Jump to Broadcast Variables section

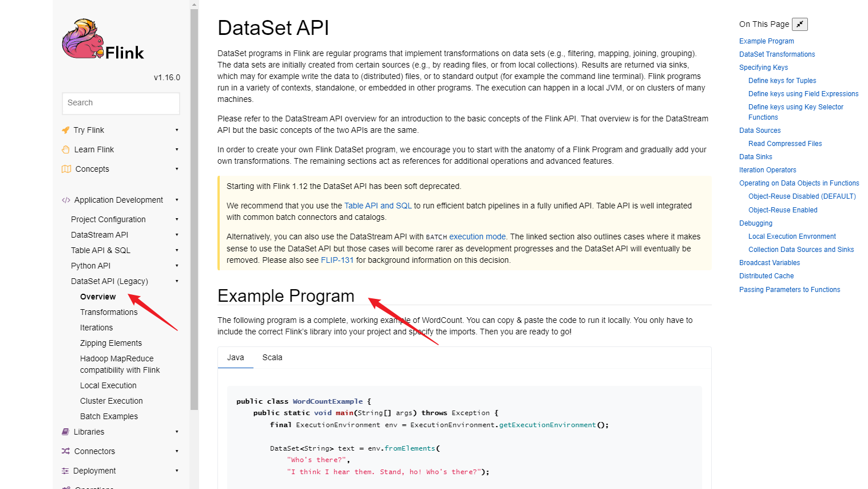pos(770,263)
